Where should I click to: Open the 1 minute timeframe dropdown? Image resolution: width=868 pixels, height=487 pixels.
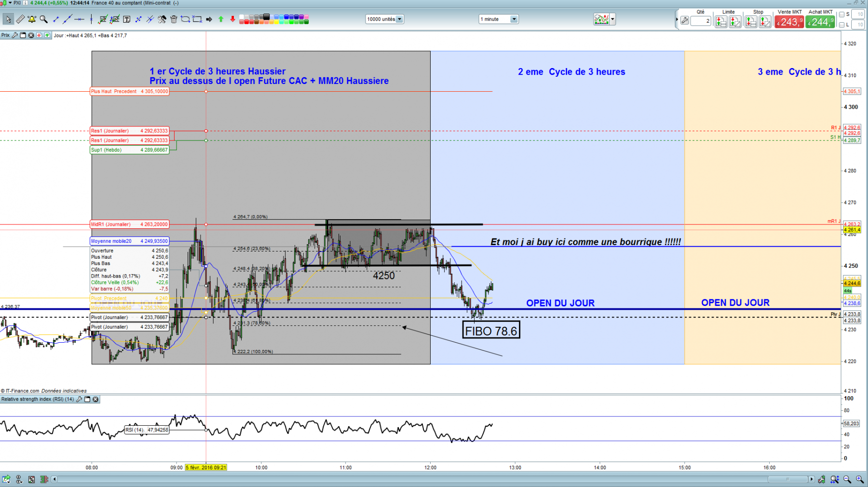499,19
